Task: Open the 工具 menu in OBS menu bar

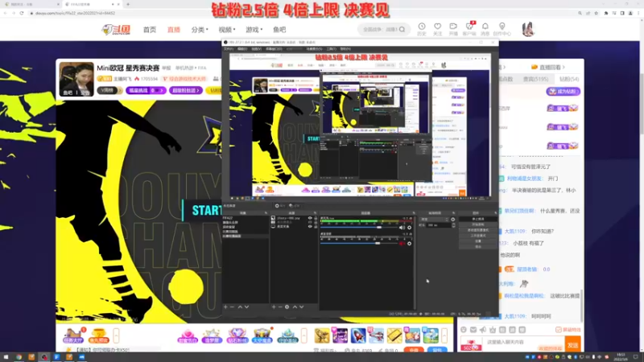Action: click(x=331, y=49)
